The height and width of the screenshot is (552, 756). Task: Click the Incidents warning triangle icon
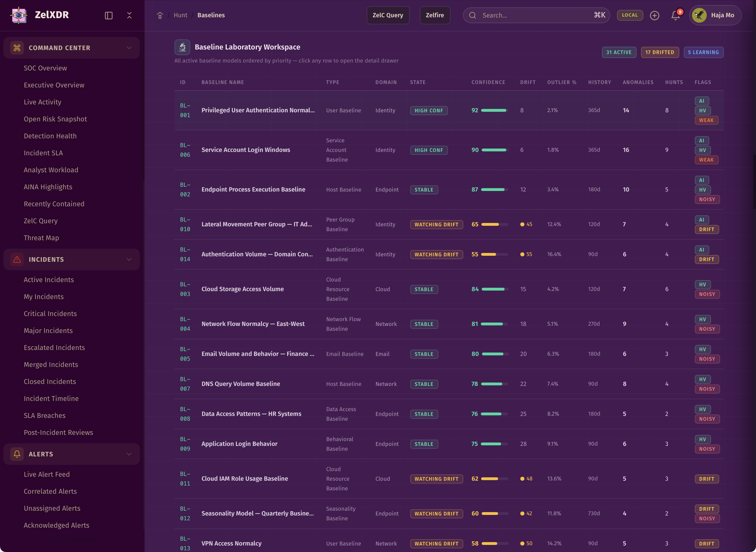pyautogui.click(x=17, y=259)
